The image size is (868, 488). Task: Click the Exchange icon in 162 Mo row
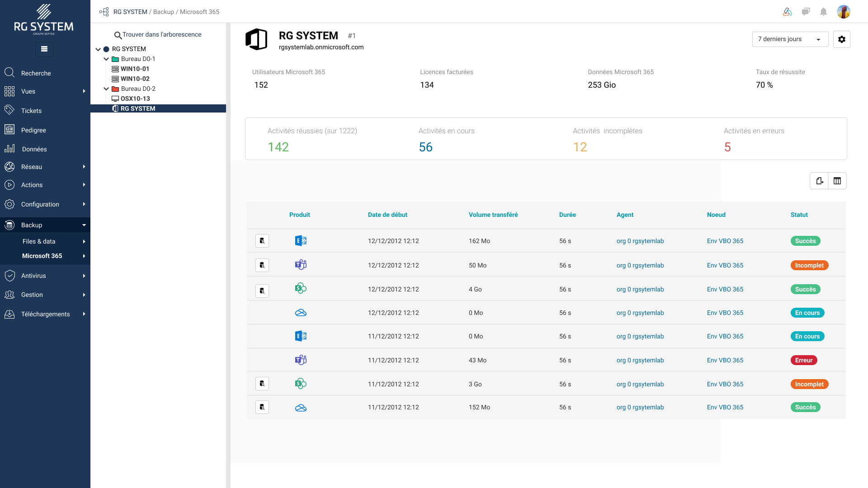301,241
